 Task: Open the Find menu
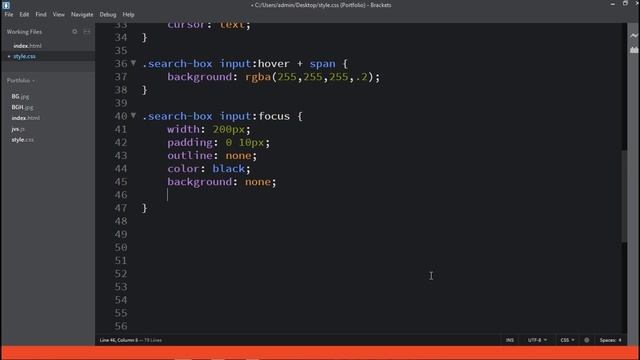41,14
